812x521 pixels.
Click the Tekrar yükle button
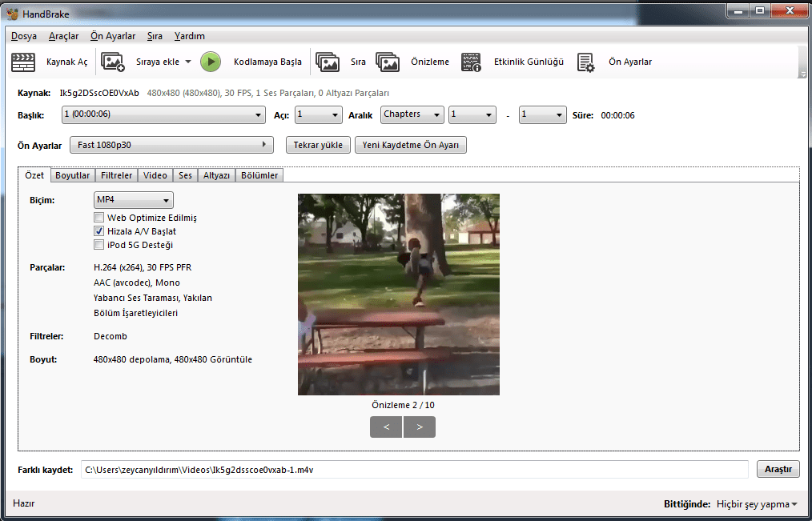(x=318, y=145)
